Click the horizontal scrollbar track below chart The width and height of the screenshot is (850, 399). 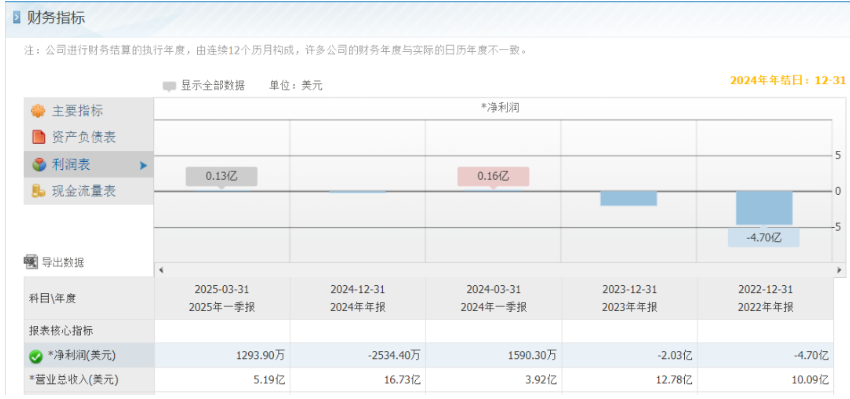coord(500,270)
